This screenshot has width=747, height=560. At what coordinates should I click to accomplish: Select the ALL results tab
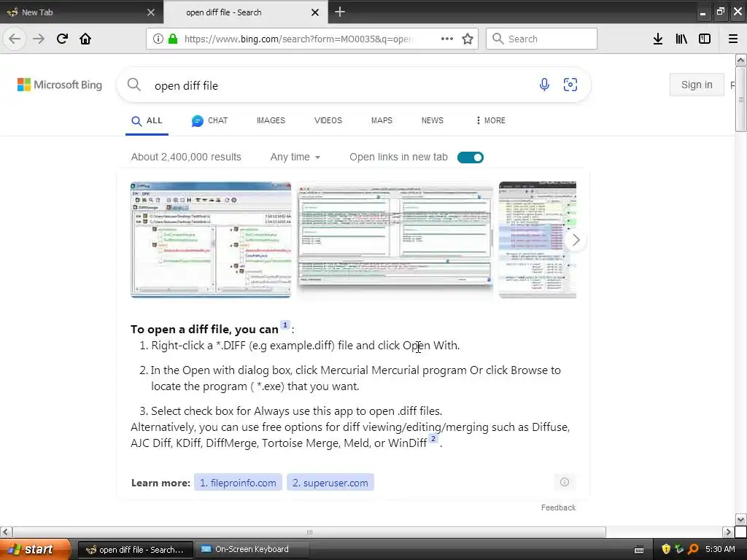147,121
